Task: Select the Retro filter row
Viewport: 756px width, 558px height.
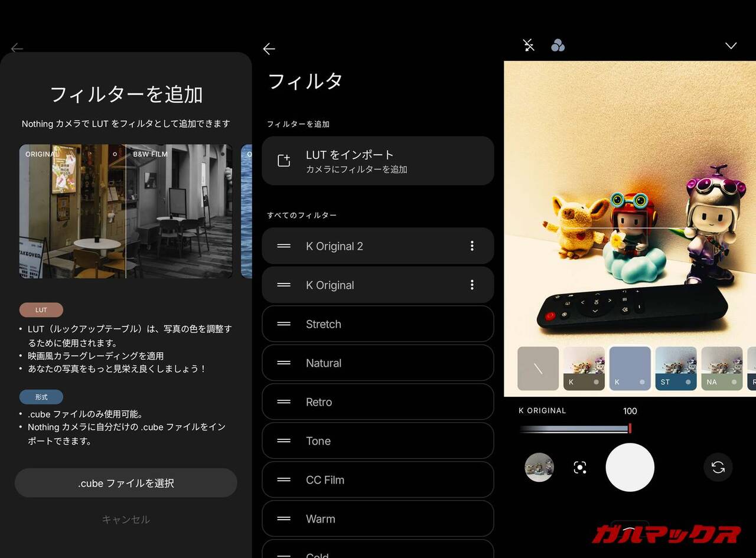Action: [377, 402]
